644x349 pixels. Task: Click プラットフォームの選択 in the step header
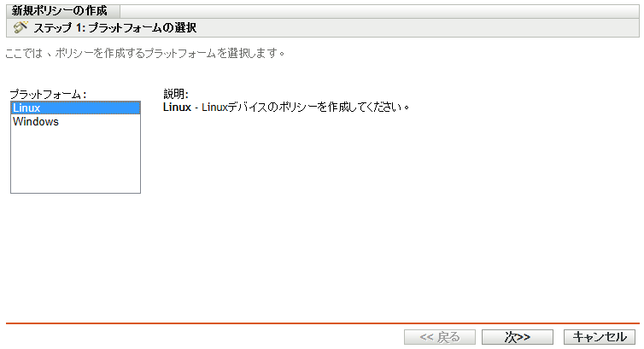(x=154, y=28)
